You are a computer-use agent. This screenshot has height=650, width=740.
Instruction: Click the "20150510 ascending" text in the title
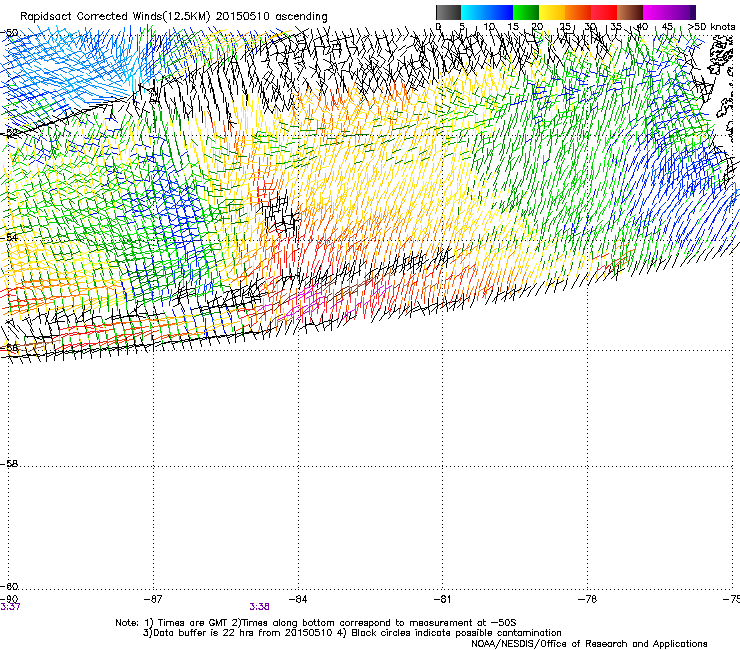pyautogui.click(x=271, y=17)
